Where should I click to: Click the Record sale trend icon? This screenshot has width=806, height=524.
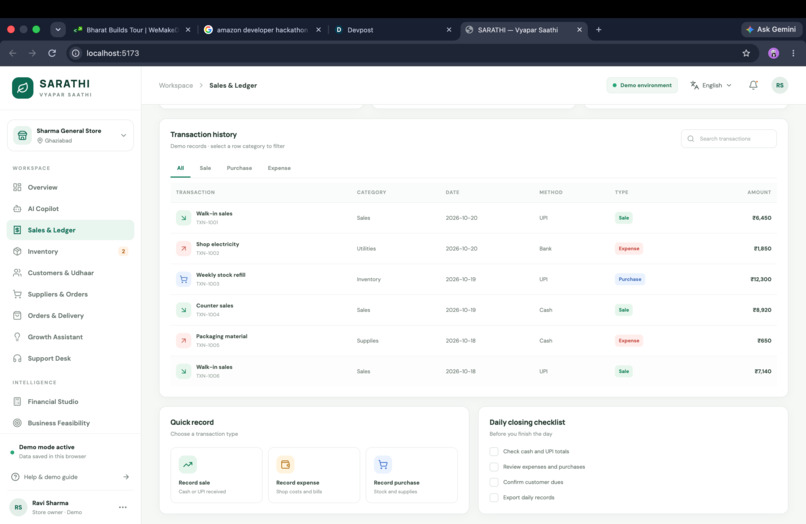(x=188, y=464)
